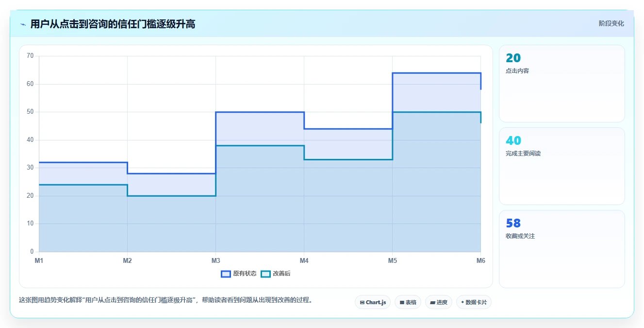Click the M2 x-axis label
The image size is (644, 328).
[x=127, y=261]
